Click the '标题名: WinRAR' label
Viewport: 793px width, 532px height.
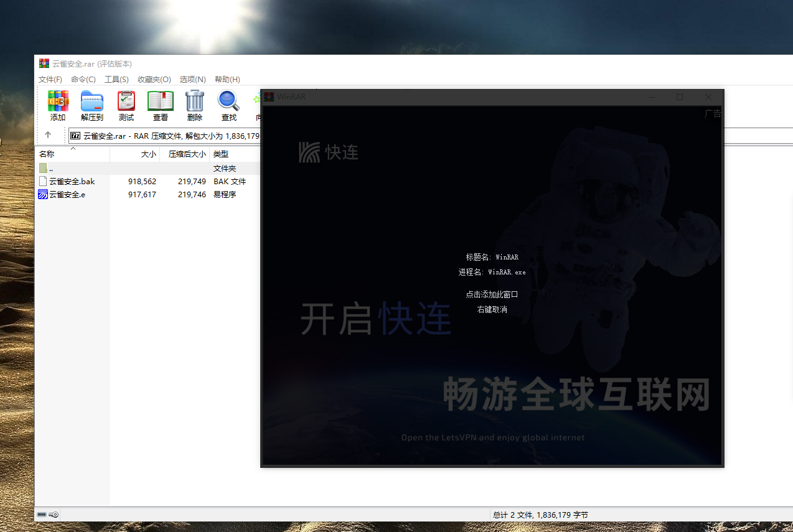pos(492,256)
